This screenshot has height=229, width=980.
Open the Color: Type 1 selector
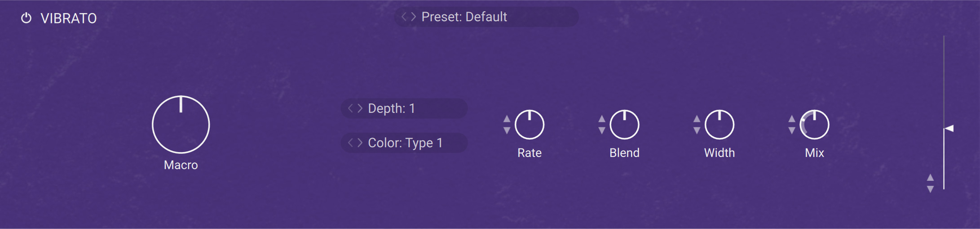[x=405, y=143]
